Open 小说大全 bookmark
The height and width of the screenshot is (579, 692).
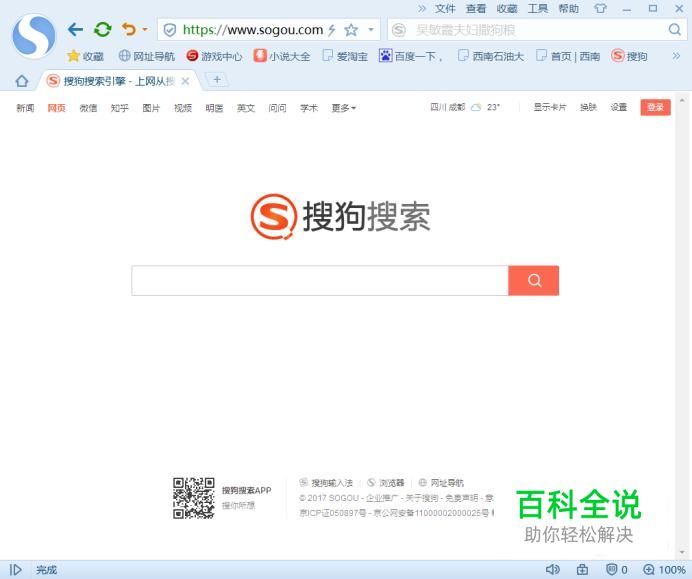coord(282,56)
